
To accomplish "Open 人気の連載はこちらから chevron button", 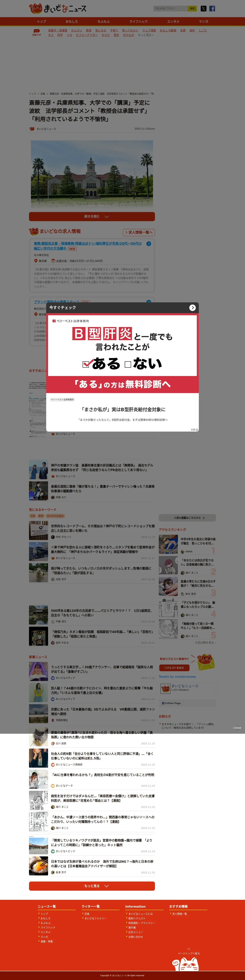I will [x=187, y=518].
